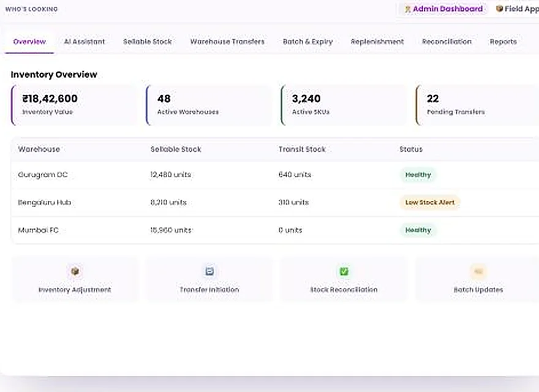This screenshot has height=392, width=539.
Task: Click the Warehouse column header
Action: click(39, 149)
